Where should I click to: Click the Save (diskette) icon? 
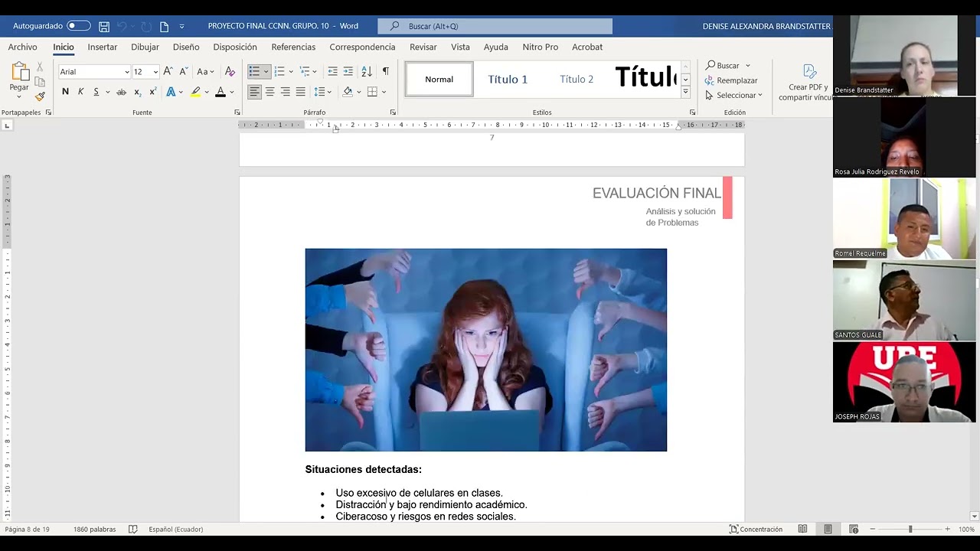pyautogui.click(x=104, y=26)
